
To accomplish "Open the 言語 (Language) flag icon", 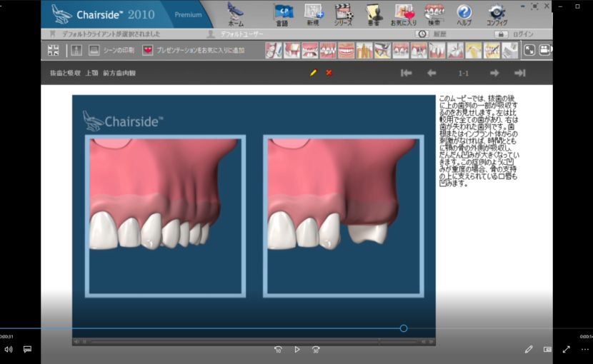I will click(282, 14).
